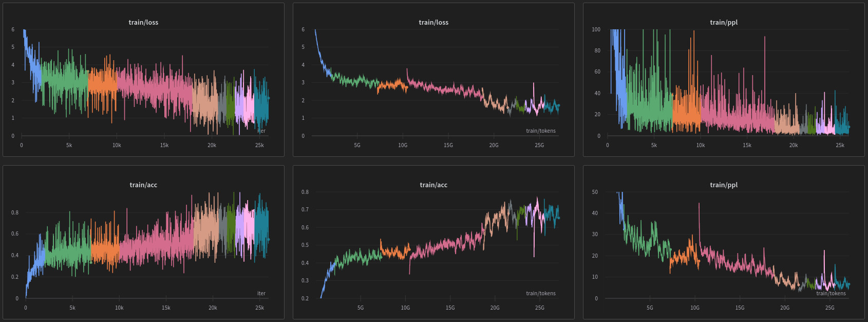
Task: Click 'train/tokens' axis label in the train/acc chart
Action: point(540,293)
